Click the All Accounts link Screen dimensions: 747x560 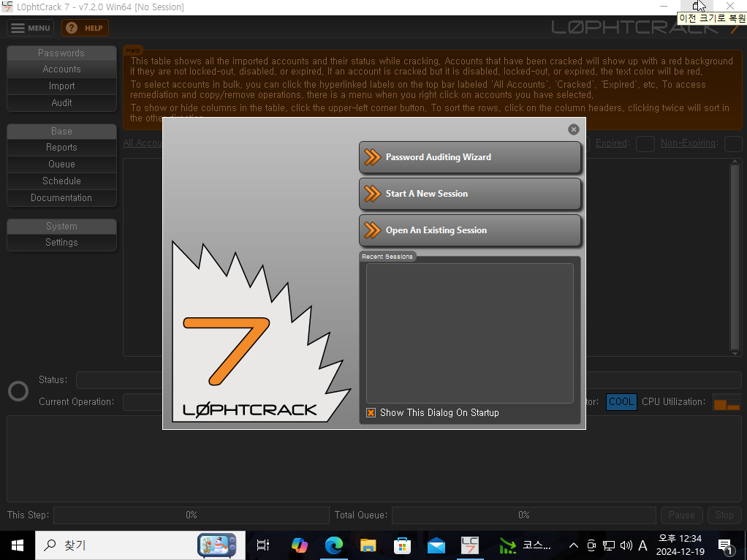coord(143,143)
